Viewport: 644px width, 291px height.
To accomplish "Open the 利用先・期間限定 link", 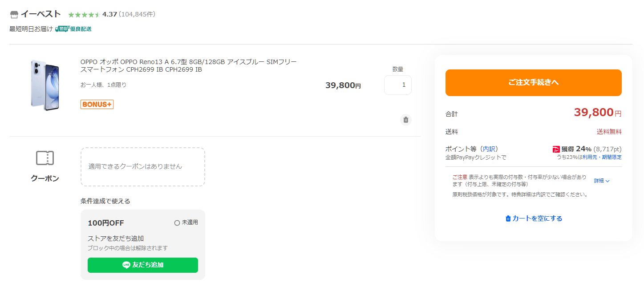I will point(602,157).
